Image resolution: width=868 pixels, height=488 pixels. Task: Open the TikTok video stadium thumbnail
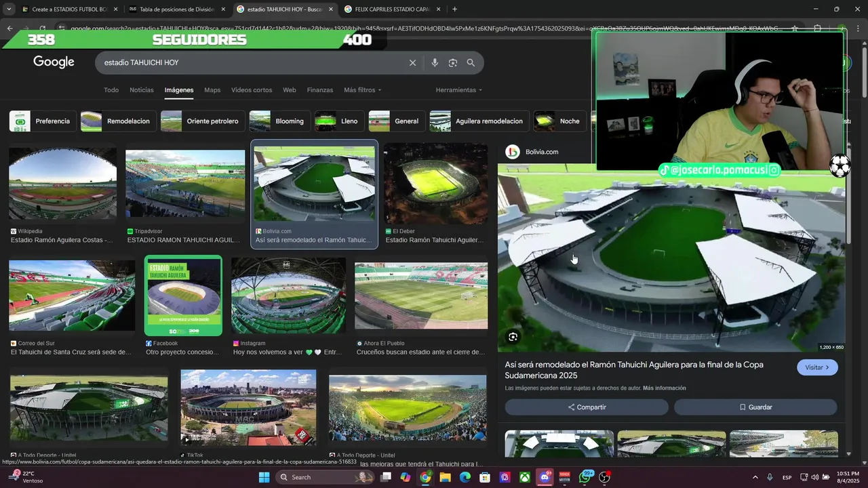coord(248,407)
